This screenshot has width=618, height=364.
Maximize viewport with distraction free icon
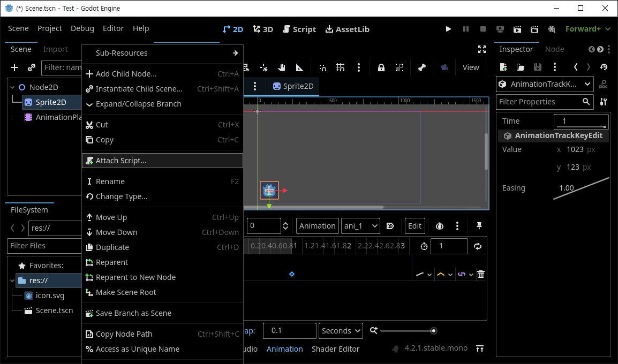click(x=481, y=49)
